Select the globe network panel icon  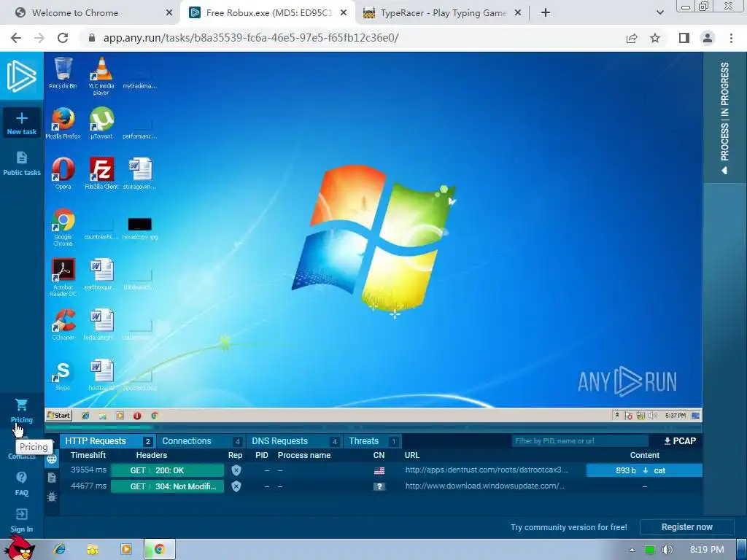click(x=52, y=459)
